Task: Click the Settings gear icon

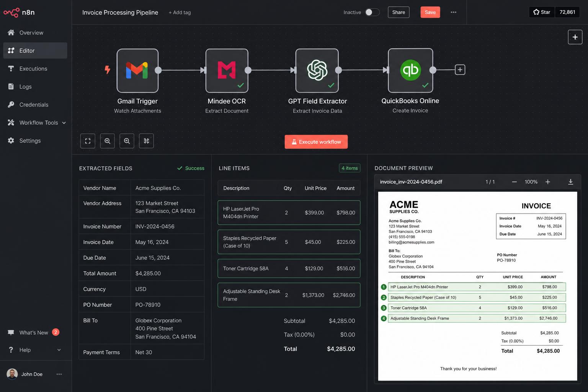Action: (11, 140)
